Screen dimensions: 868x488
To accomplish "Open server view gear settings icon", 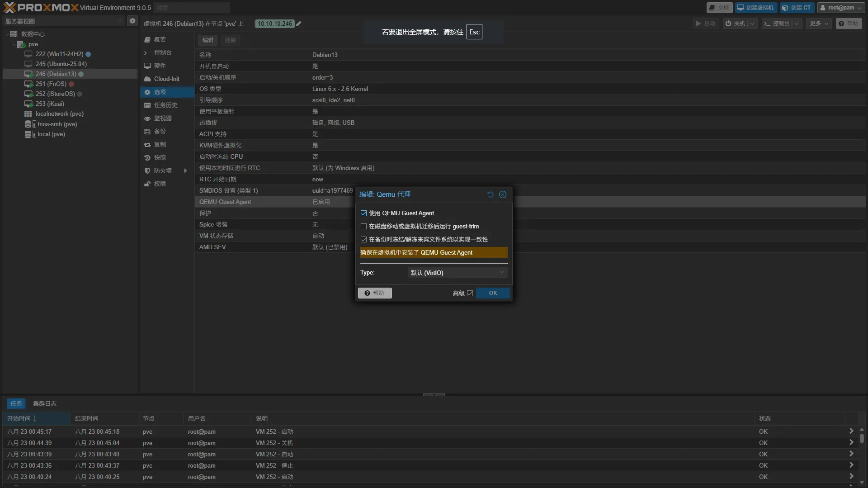I will 132,21.
